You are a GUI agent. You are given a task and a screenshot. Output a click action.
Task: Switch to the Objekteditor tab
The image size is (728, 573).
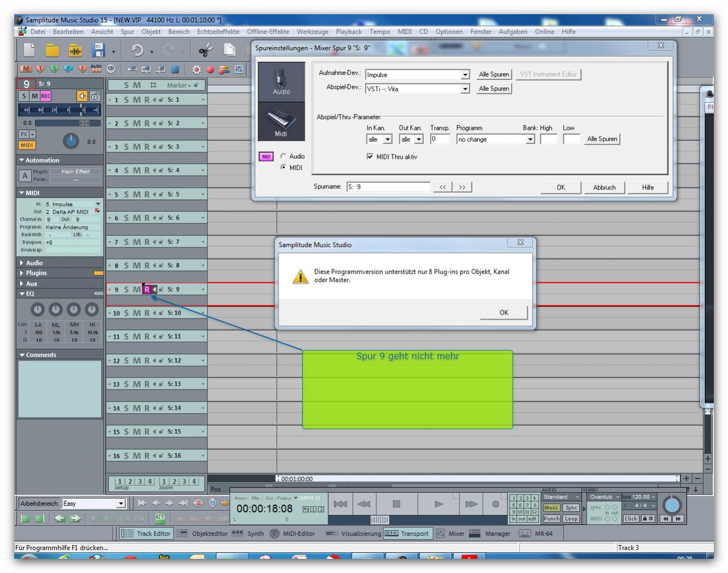tap(203, 534)
